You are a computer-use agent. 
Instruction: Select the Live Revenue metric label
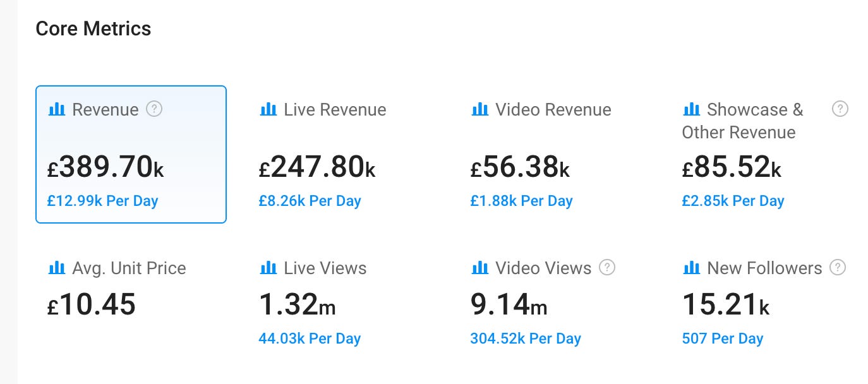[x=335, y=110]
